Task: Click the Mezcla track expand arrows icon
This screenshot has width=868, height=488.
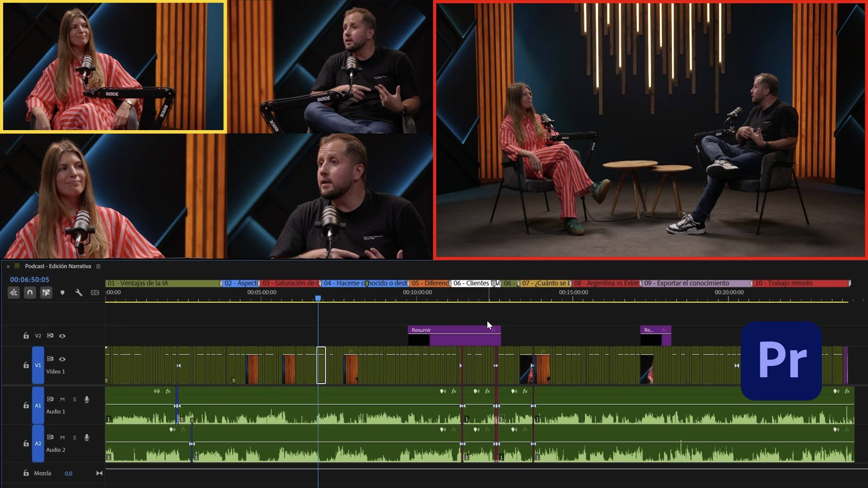Action: pyautogui.click(x=99, y=473)
